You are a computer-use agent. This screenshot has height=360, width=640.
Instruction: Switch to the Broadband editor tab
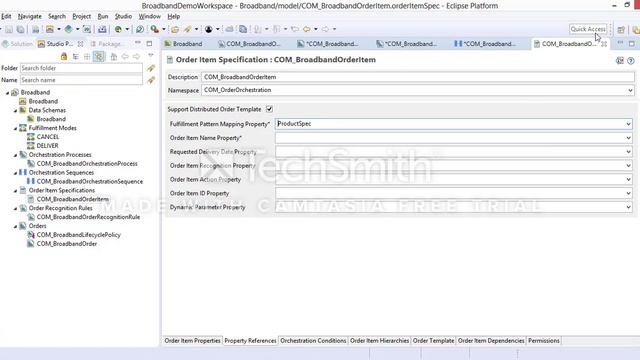[x=183, y=44]
